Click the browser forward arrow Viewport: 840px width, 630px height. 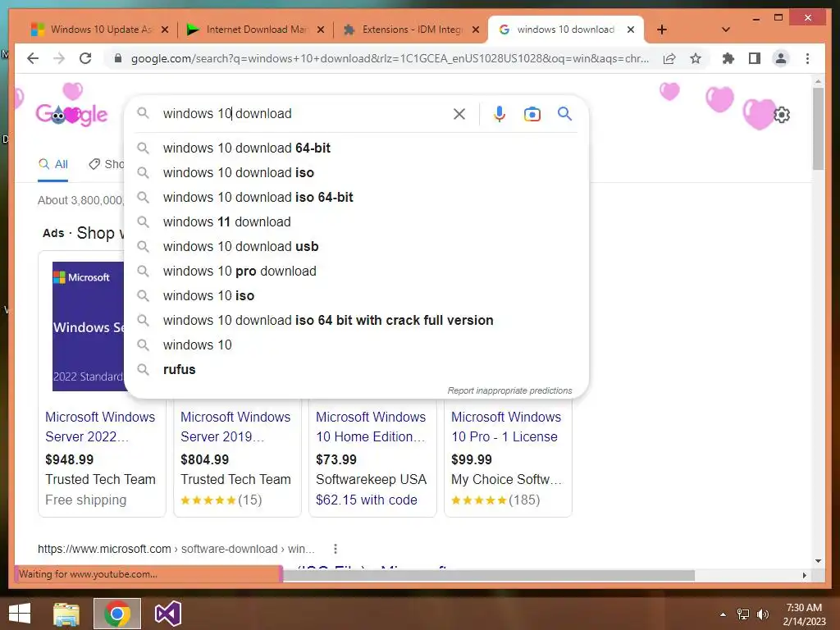[59, 58]
